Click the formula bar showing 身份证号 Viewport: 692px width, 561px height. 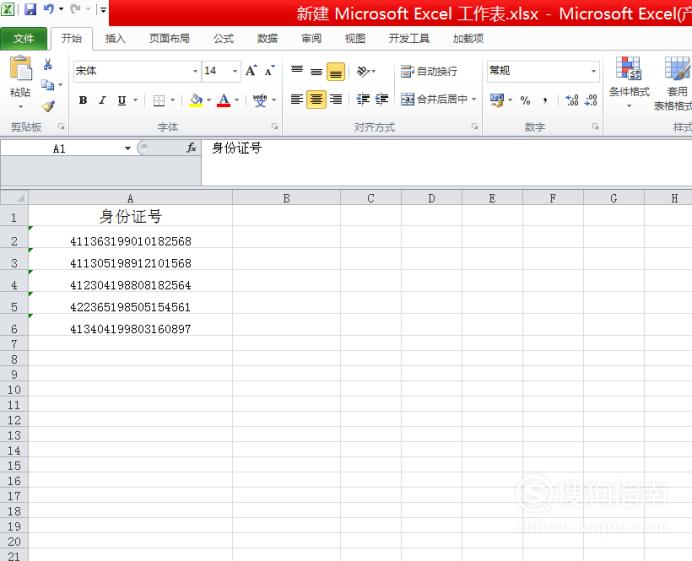click(447, 162)
